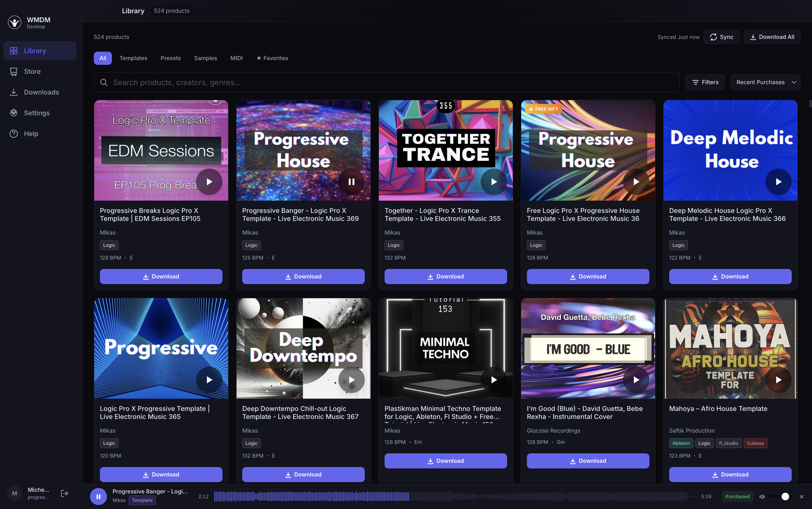
Task: Play the Together Trance preview
Action: pos(494,182)
